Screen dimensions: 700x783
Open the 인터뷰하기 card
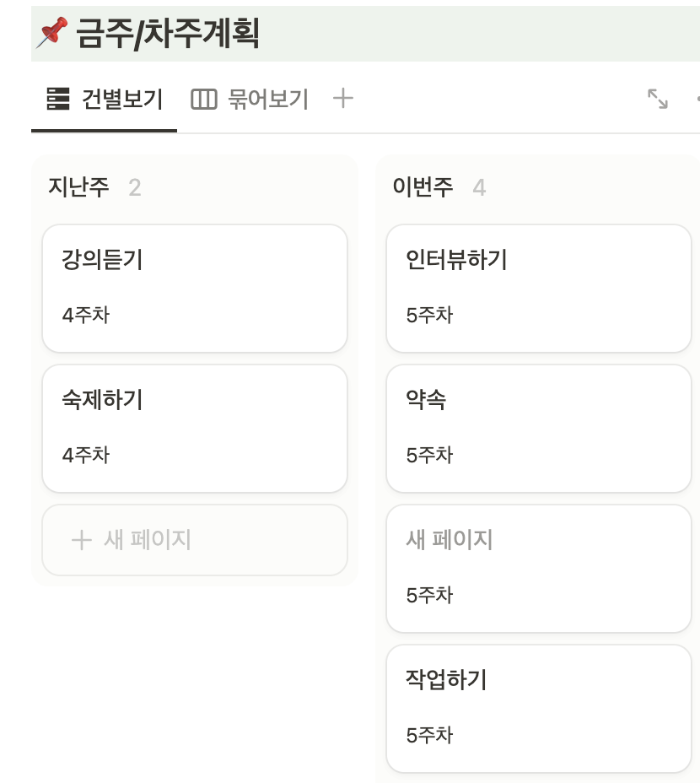click(537, 287)
